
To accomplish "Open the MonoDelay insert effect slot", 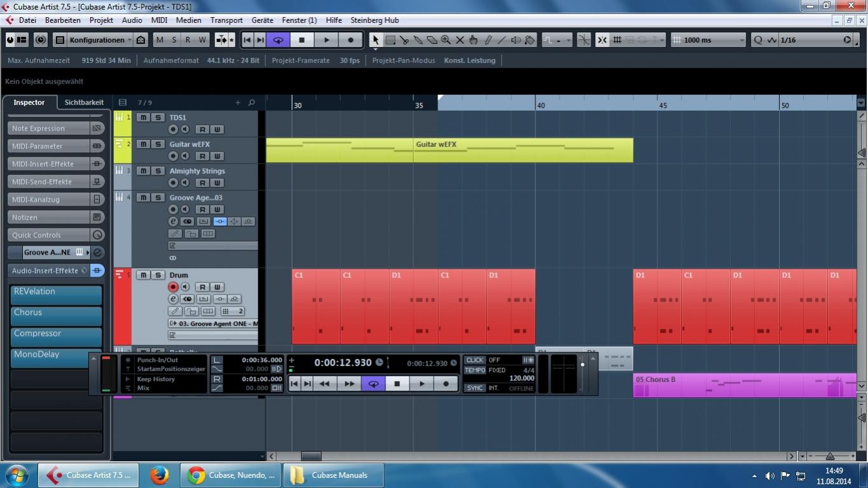I will pos(56,358).
